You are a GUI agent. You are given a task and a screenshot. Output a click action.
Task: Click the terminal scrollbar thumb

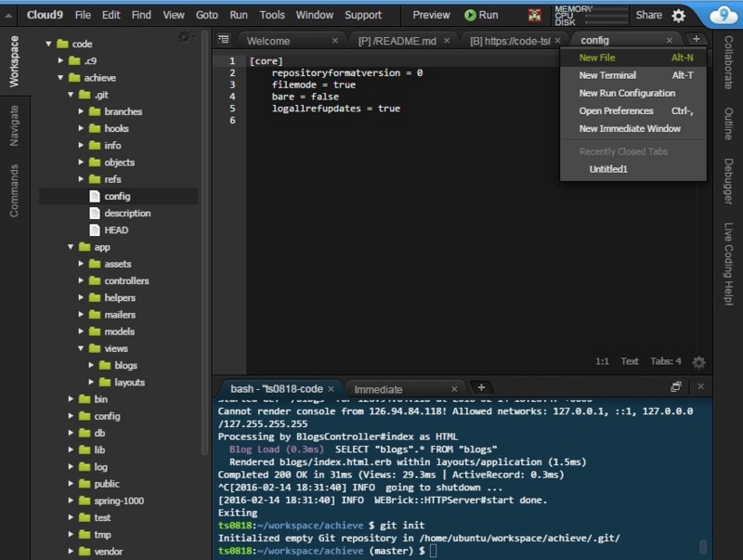[x=703, y=546]
